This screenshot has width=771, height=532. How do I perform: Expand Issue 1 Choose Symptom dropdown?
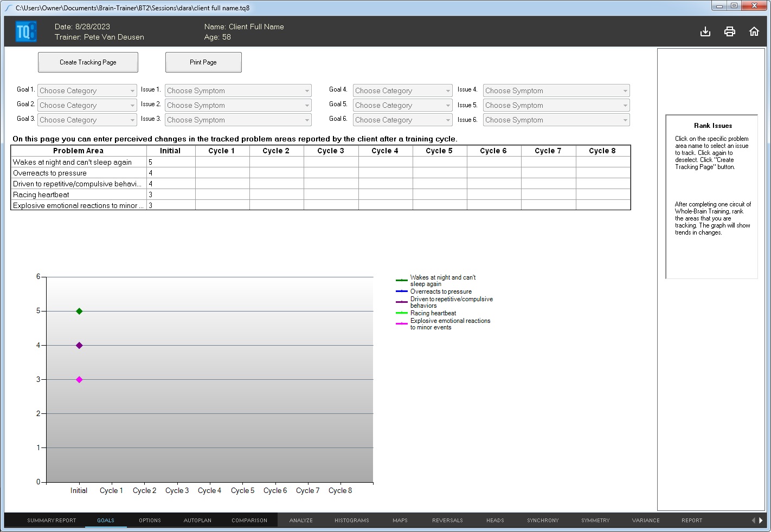click(x=239, y=90)
